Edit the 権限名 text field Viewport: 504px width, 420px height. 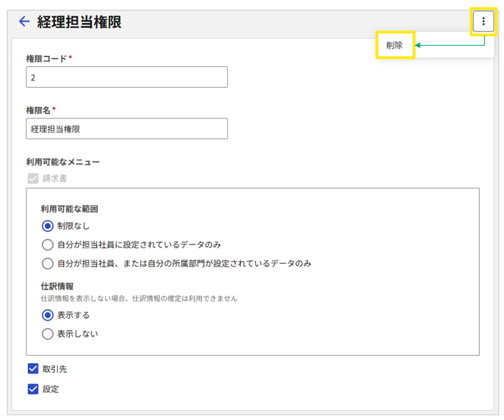coord(126,129)
